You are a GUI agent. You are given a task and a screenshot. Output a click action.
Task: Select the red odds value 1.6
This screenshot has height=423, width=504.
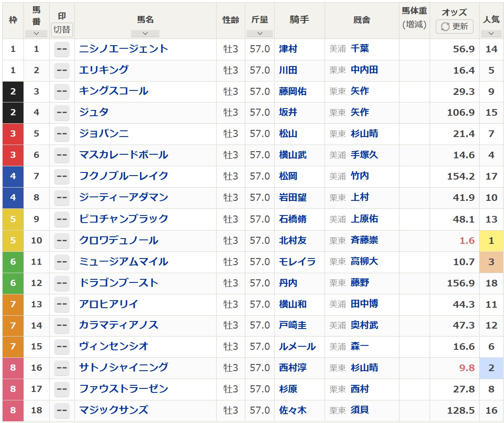coord(467,241)
